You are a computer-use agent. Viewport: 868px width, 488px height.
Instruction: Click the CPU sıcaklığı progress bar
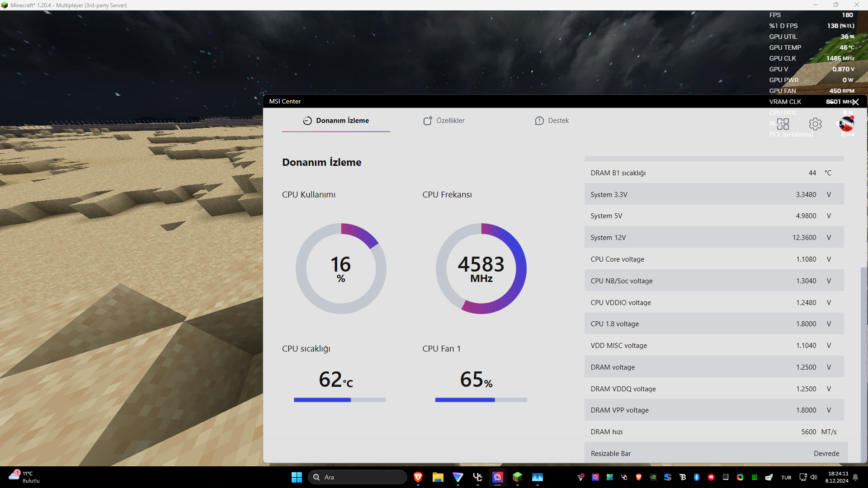pyautogui.click(x=340, y=400)
